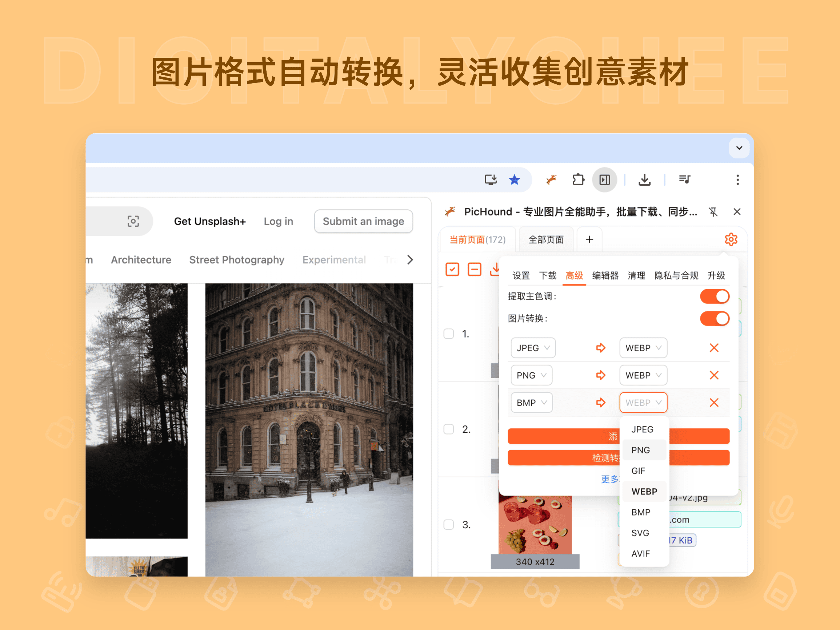Open the WEBP target dropdown in the PNG row
This screenshot has height=630, width=840.
(x=643, y=375)
